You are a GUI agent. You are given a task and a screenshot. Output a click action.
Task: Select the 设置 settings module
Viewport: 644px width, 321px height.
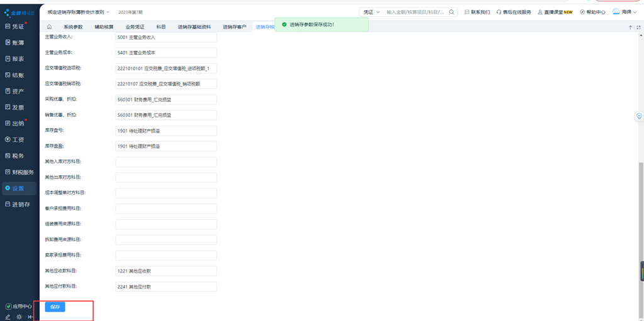point(18,188)
